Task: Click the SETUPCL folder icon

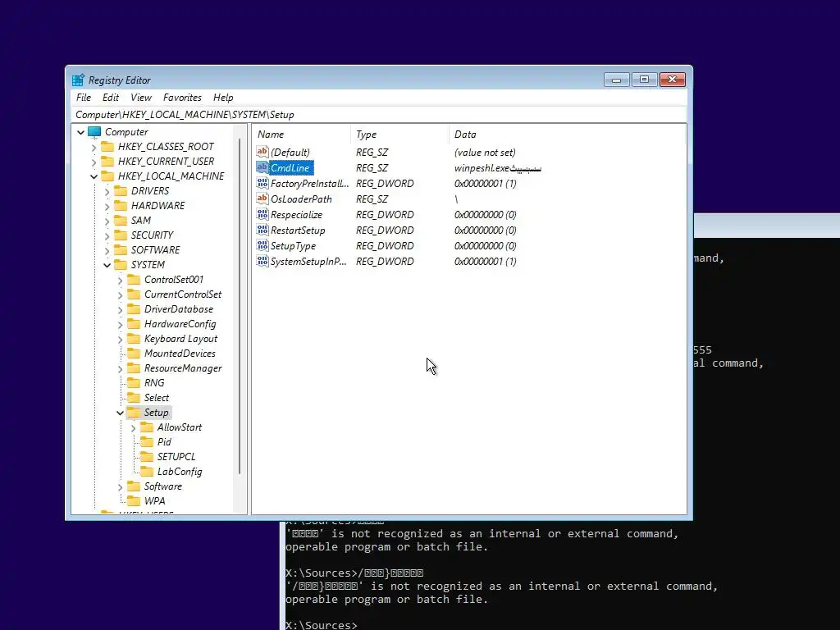Action: [x=147, y=457]
